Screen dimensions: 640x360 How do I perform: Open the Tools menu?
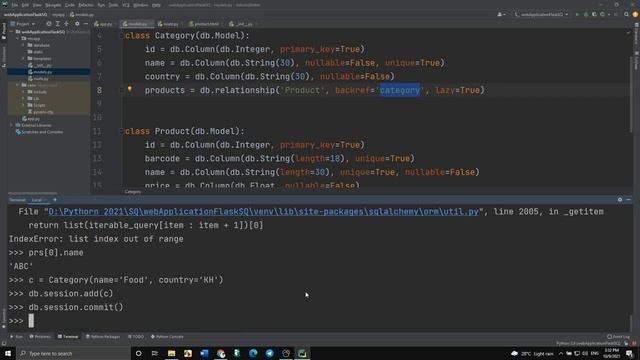point(113,5)
